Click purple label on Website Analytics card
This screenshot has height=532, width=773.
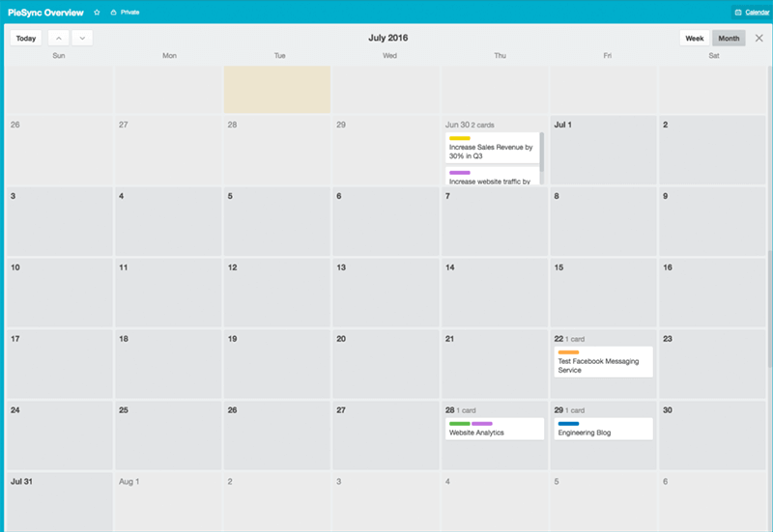[x=481, y=424]
